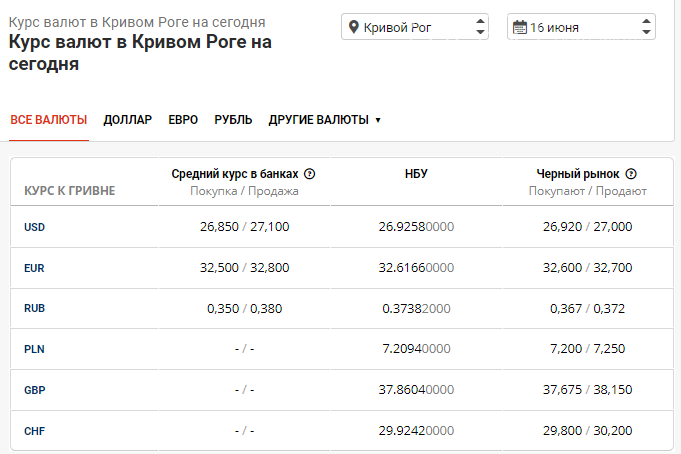Viewport: 681px width, 454px height.
Task: Click the city selector up-down arrows
Action: coord(480,27)
